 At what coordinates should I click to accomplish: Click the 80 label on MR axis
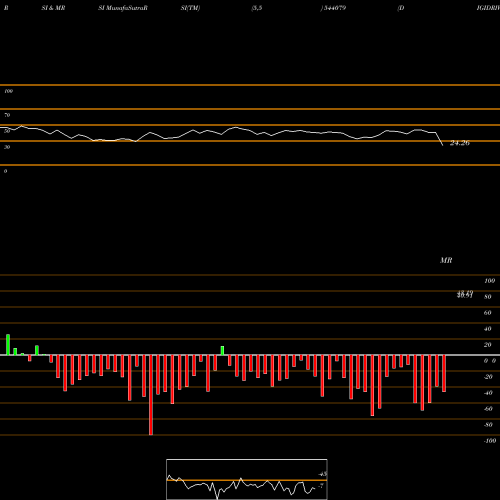pos(487,297)
